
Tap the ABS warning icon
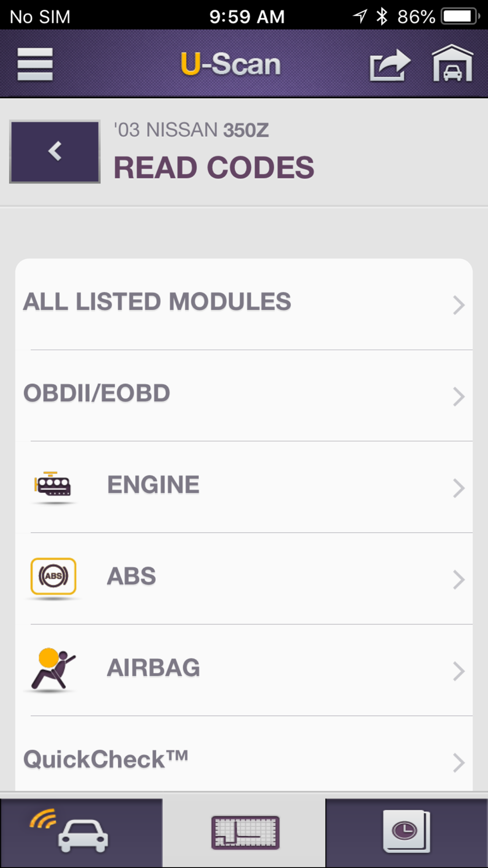pyautogui.click(x=53, y=576)
